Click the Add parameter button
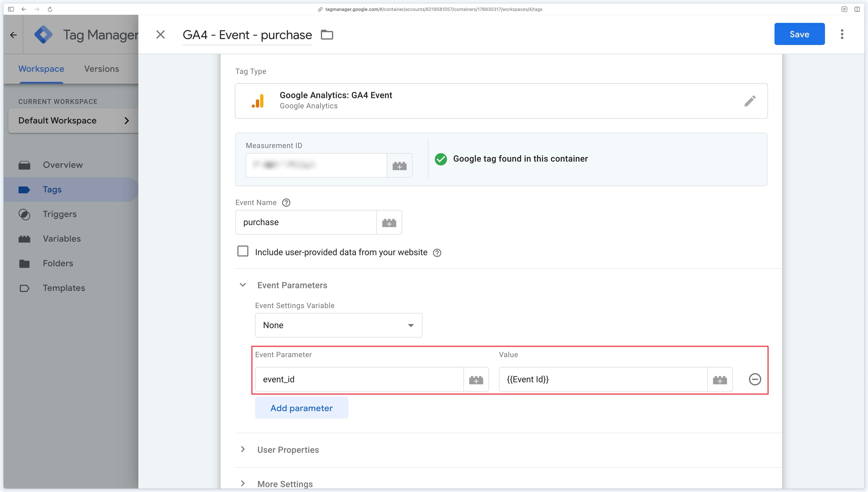868x492 pixels. pos(302,408)
